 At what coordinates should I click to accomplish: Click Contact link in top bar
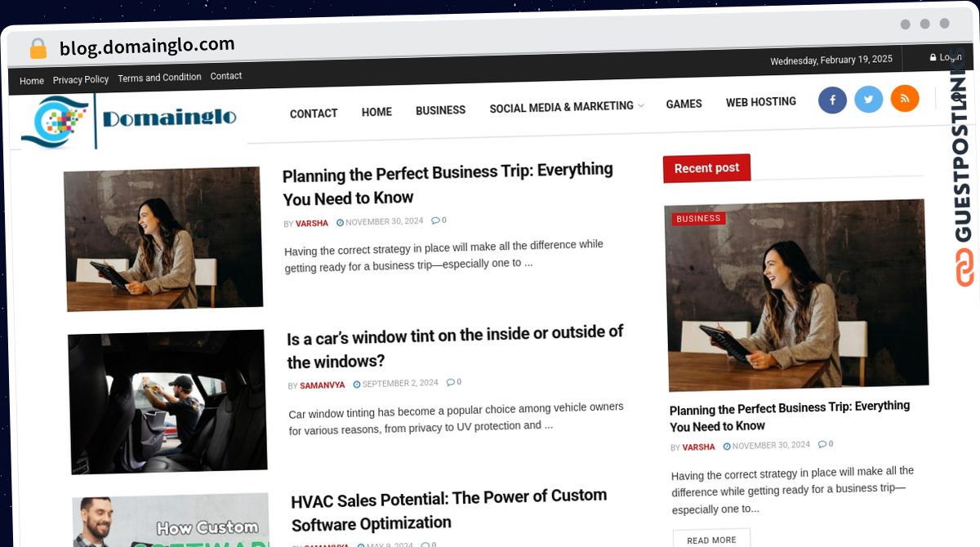pyautogui.click(x=226, y=76)
